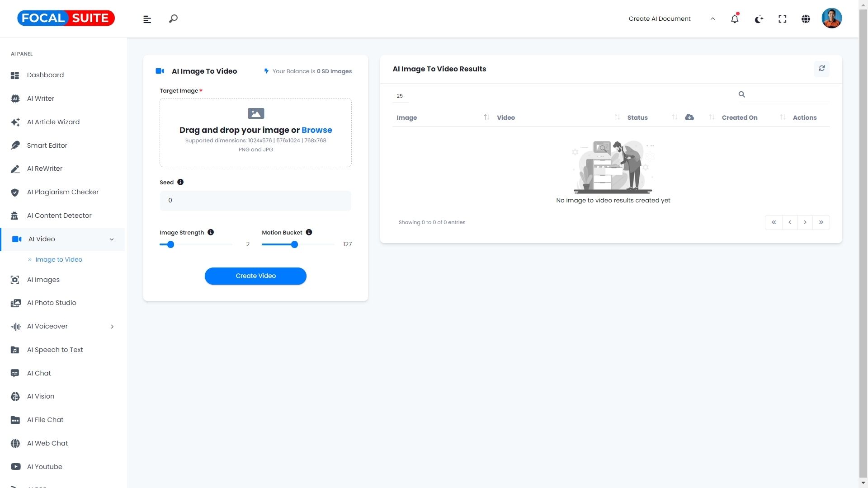Click the Motion Bucket slider handle
This screenshot has width=868, height=488.
click(294, 244)
